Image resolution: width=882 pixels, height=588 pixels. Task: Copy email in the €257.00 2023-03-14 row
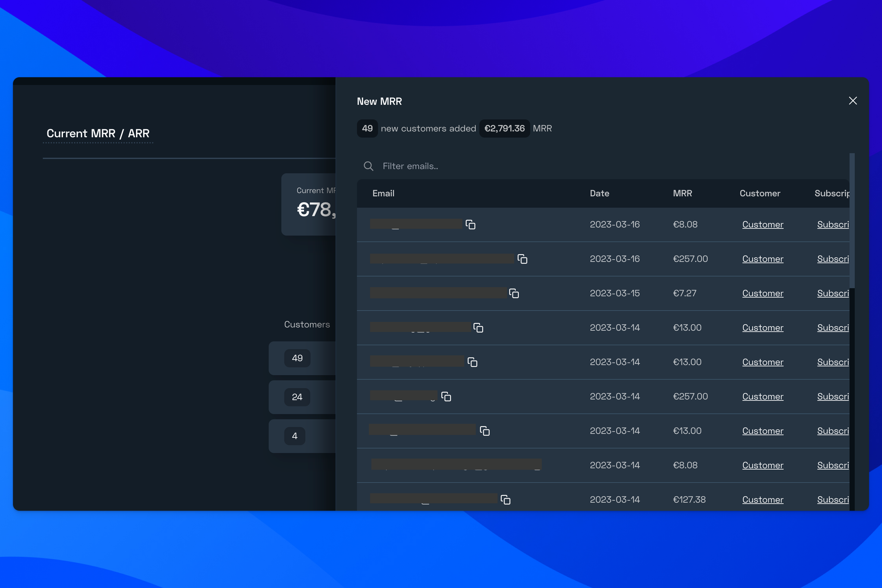[x=446, y=396]
